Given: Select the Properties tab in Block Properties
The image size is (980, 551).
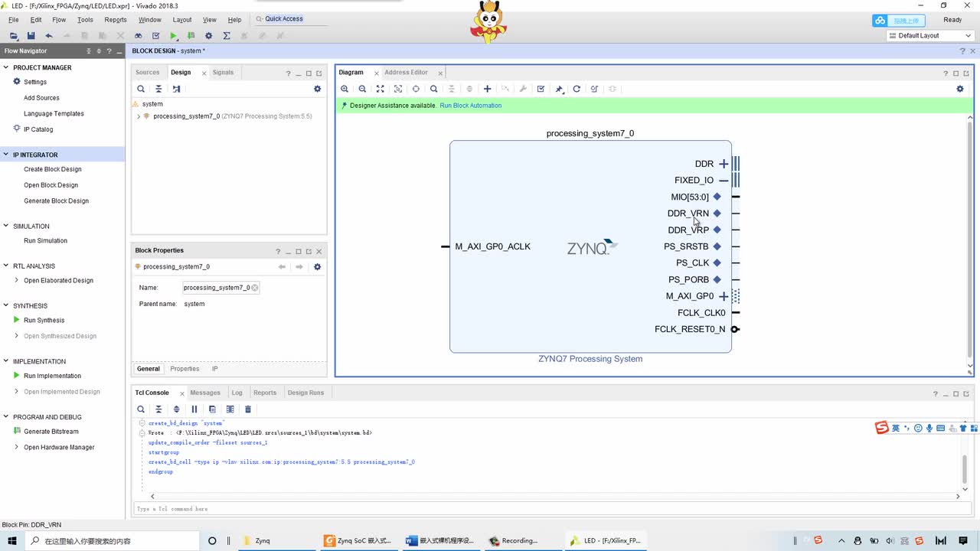Looking at the screenshot, I should pyautogui.click(x=185, y=369).
